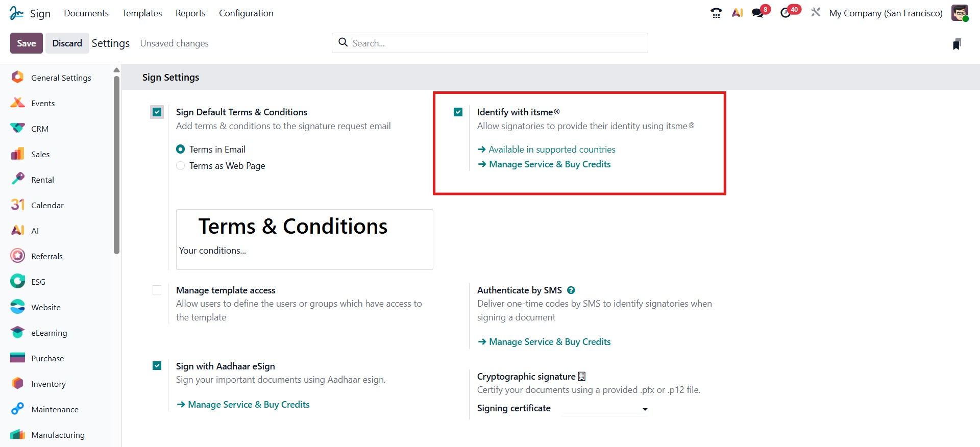The image size is (980, 447).
Task: Uncheck Identify with itsme checkbox
Action: pyautogui.click(x=458, y=112)
